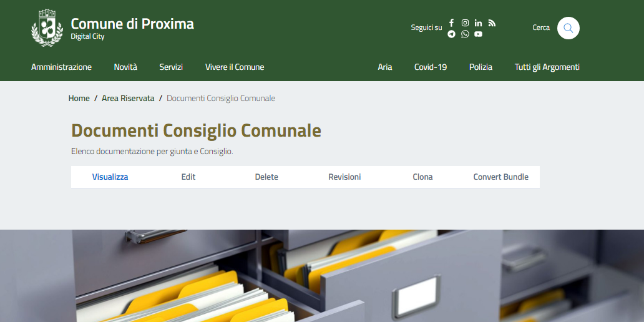Click the WhatsApp icon

click(x=465, y=34)
